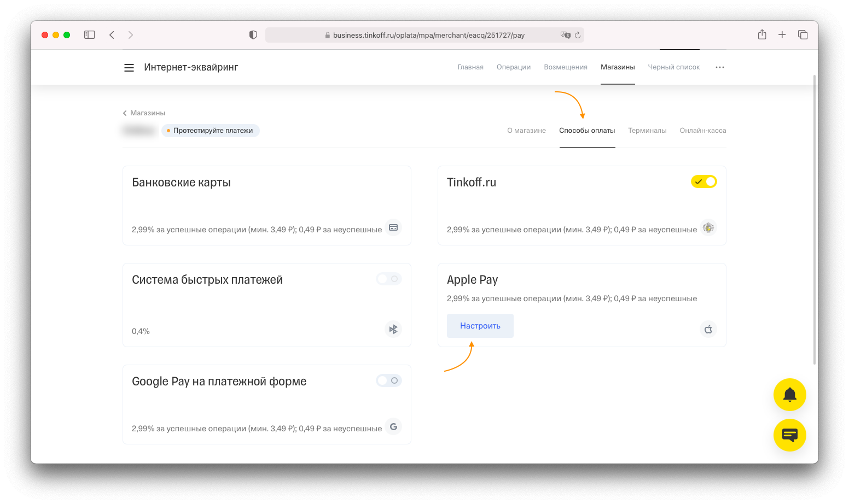This screenshot has width=849, height=504.
Task: Click the Протестируйте платежи status badge
Action: [x=211, y=131]
